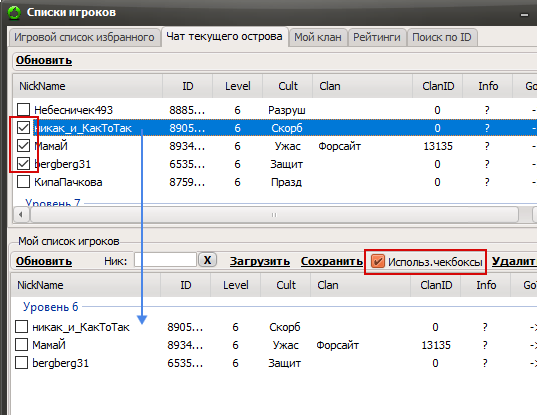Sort upper list by Info column

click(x=488, y=86)
